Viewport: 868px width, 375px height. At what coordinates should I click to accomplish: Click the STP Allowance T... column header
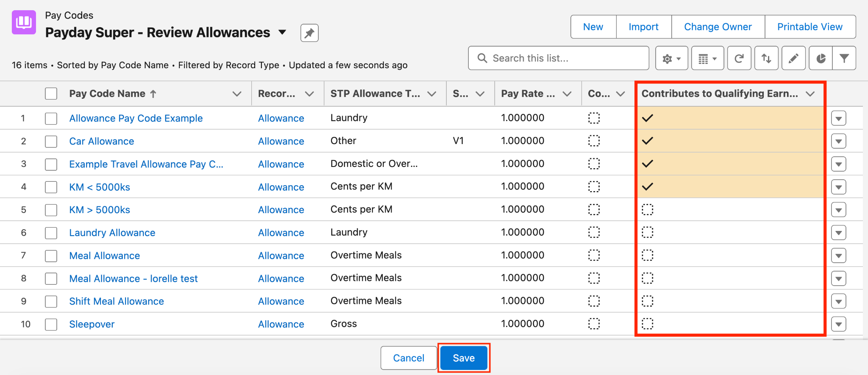(x=376, y=94)
